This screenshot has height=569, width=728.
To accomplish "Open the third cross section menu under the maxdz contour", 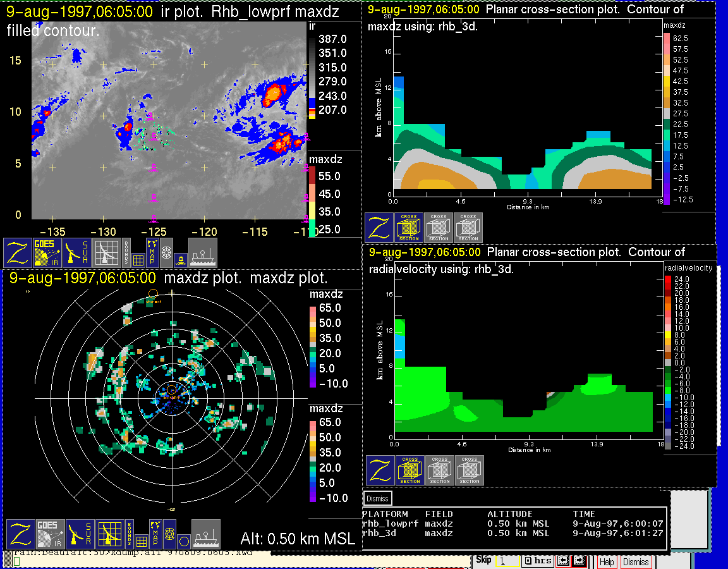I will pos(468,228).
